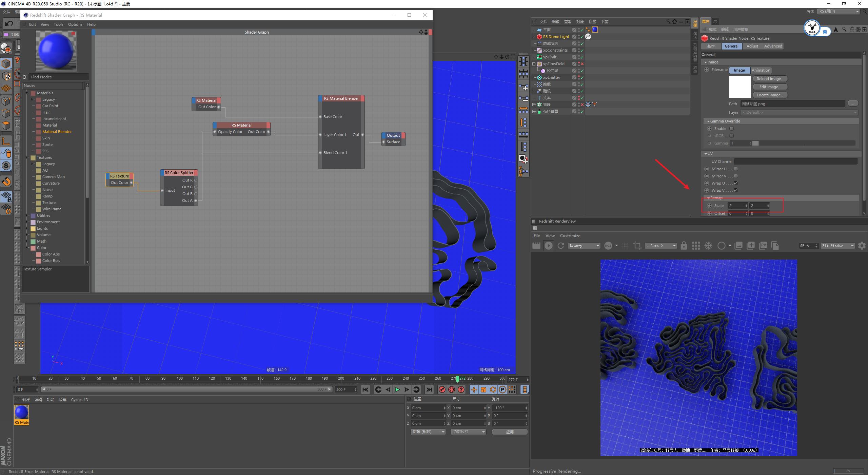Open the Options menu in the Shader Graph

[75, 24]
